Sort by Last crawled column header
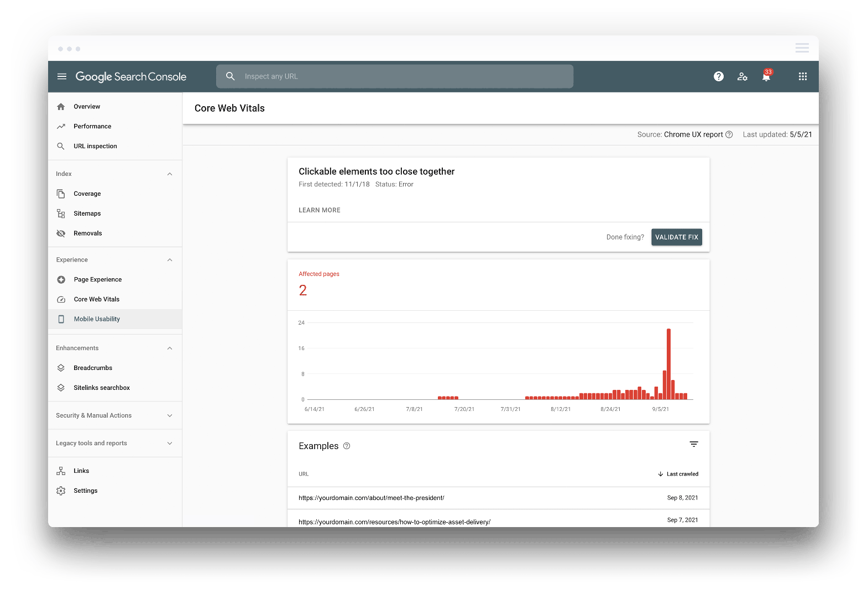Screen dimensions: 868x594 pyautogui.click(x=682, y=474)
